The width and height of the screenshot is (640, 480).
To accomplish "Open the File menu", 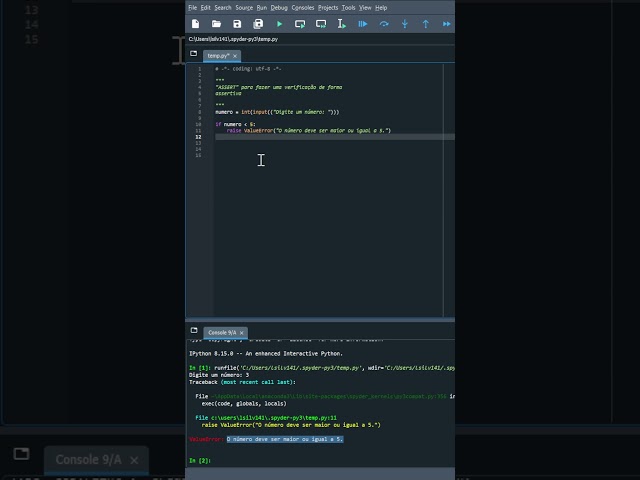I will 192,8.
